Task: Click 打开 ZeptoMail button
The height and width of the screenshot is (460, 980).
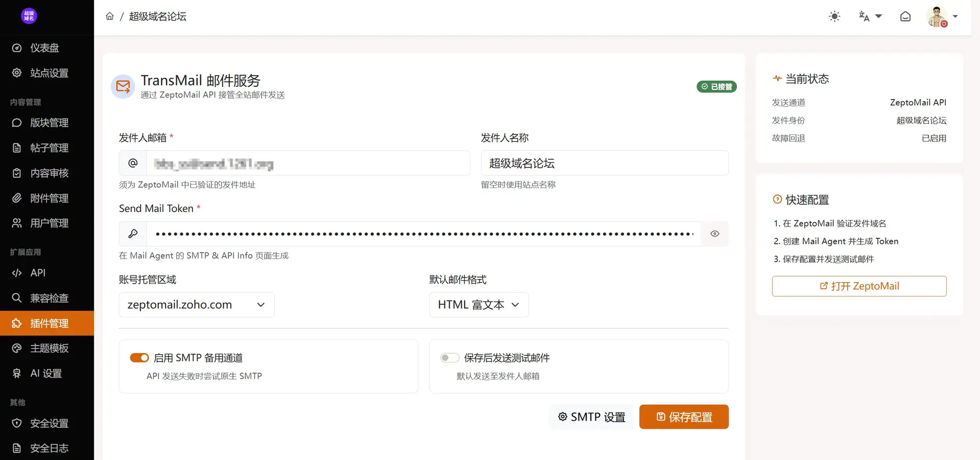Action: (x=859, y=286)
